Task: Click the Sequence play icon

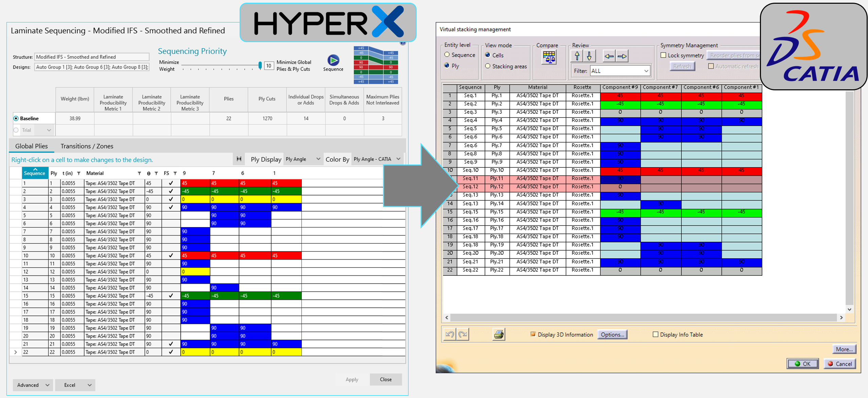Action: pos(333,60)
